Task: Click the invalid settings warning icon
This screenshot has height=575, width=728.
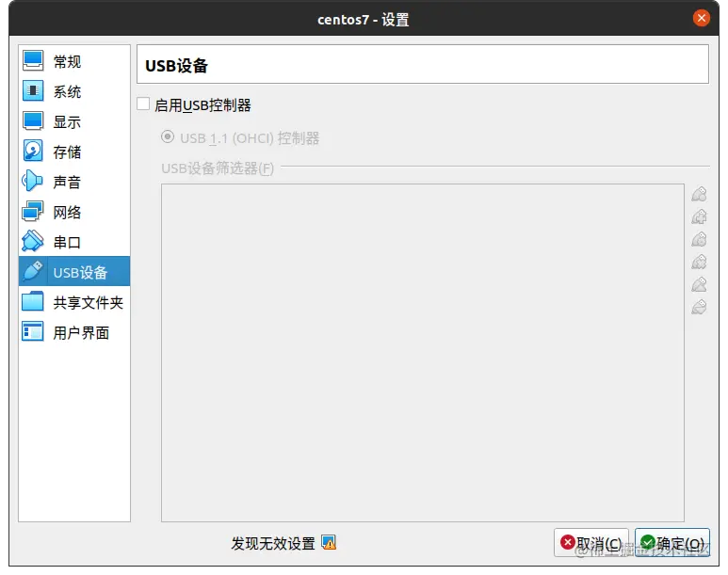Action: pyautogui.click(x=329, y=542)
